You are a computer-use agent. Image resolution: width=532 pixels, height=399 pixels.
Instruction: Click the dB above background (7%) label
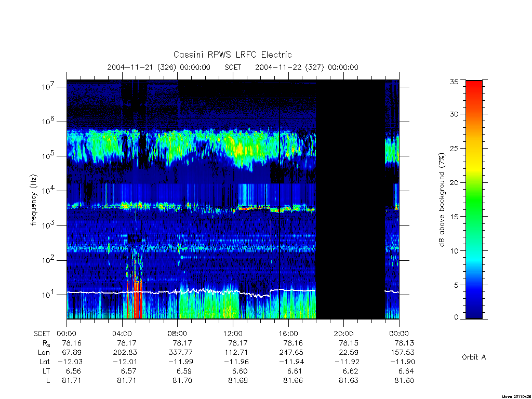(442, 199)
